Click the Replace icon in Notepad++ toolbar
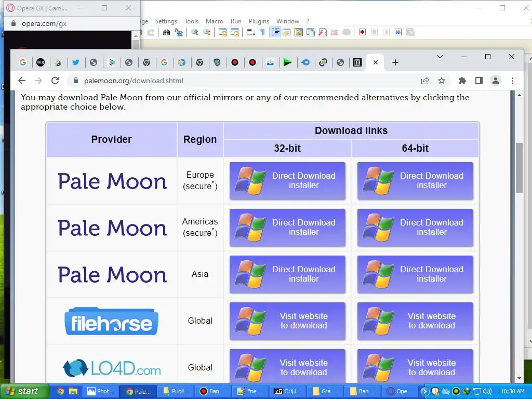 point(179,32)
